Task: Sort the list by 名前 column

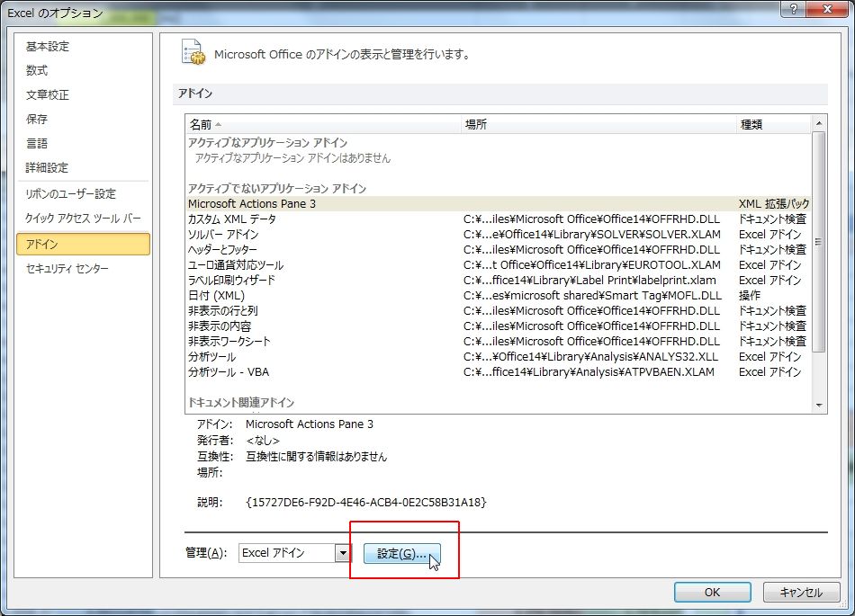Action: [323, 124]
